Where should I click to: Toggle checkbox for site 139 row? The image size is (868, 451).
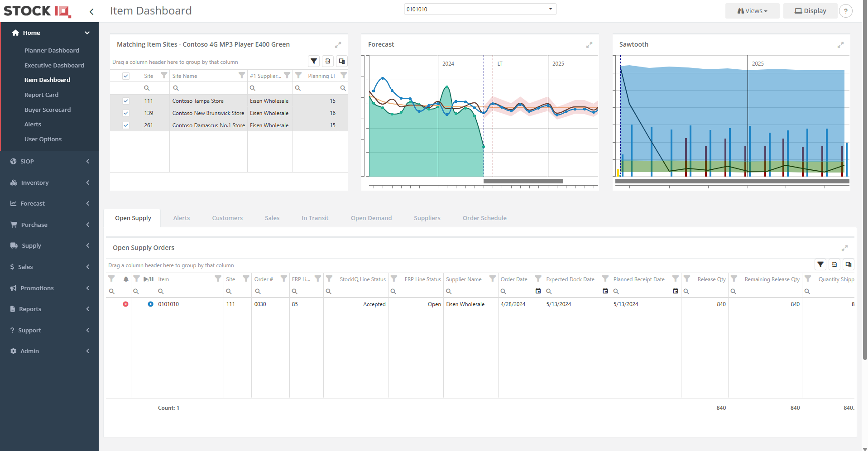[x=126, y=113]
